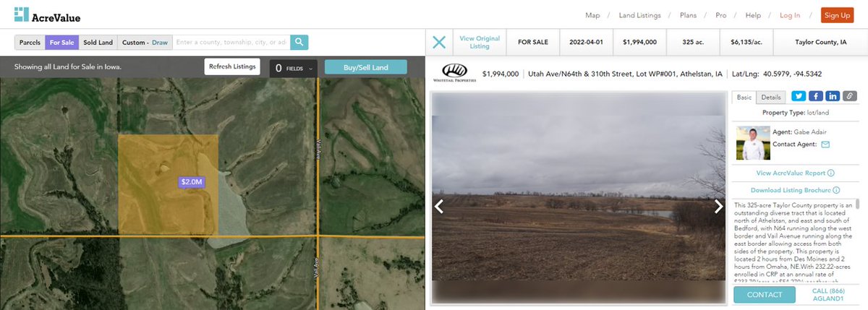
Task: Open the Fields count dropdown
Action: 293,68
